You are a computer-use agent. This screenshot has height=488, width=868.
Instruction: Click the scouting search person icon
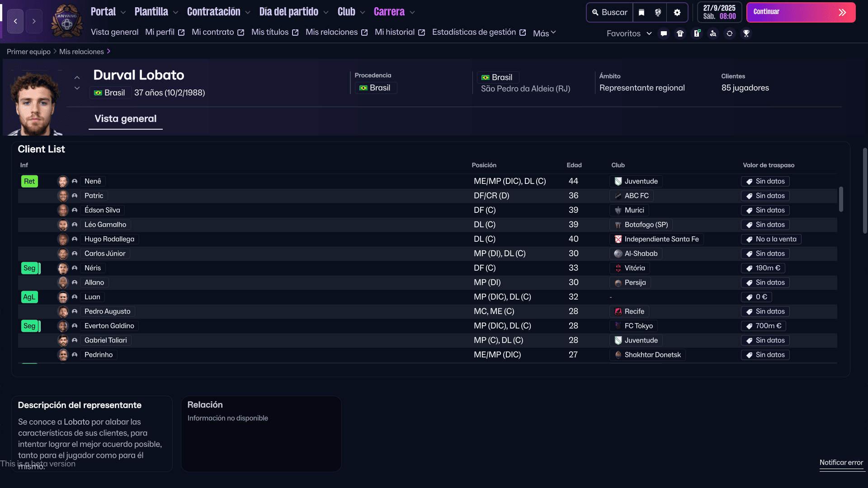[713, 33]
